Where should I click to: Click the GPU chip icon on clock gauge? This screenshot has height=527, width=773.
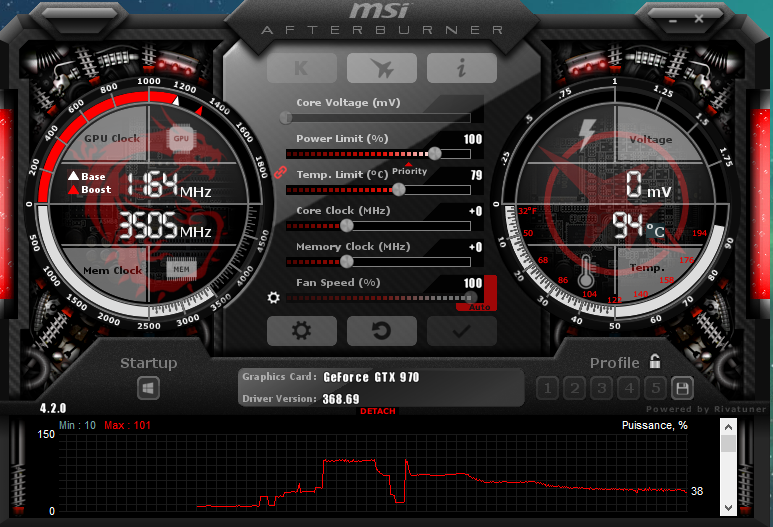181,139
